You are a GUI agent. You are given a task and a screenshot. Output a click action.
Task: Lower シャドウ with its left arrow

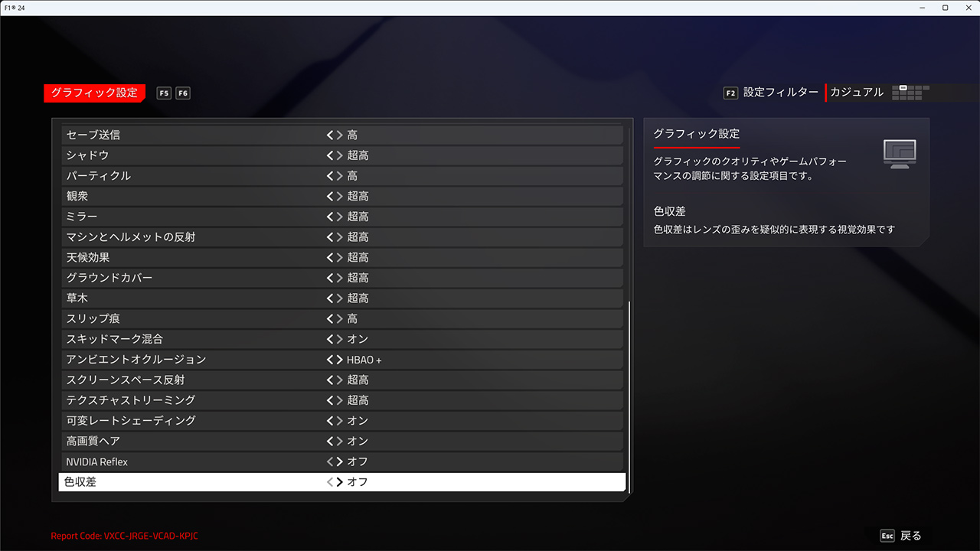[330, 155]
